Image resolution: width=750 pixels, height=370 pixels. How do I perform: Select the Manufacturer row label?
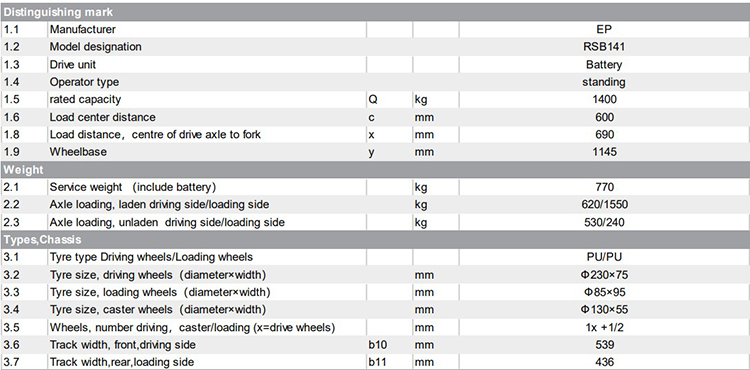pos(83,29)
